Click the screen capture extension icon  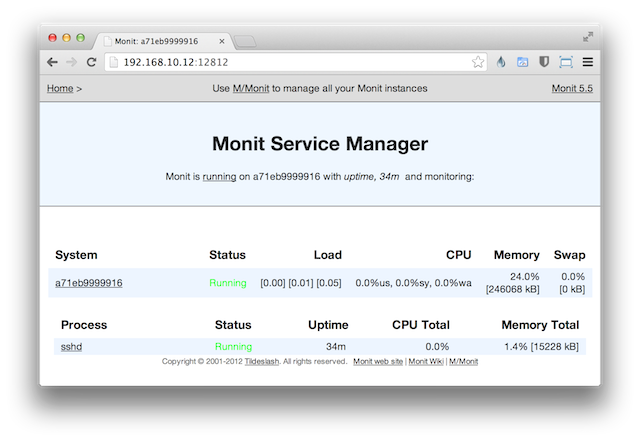(566, 62)
